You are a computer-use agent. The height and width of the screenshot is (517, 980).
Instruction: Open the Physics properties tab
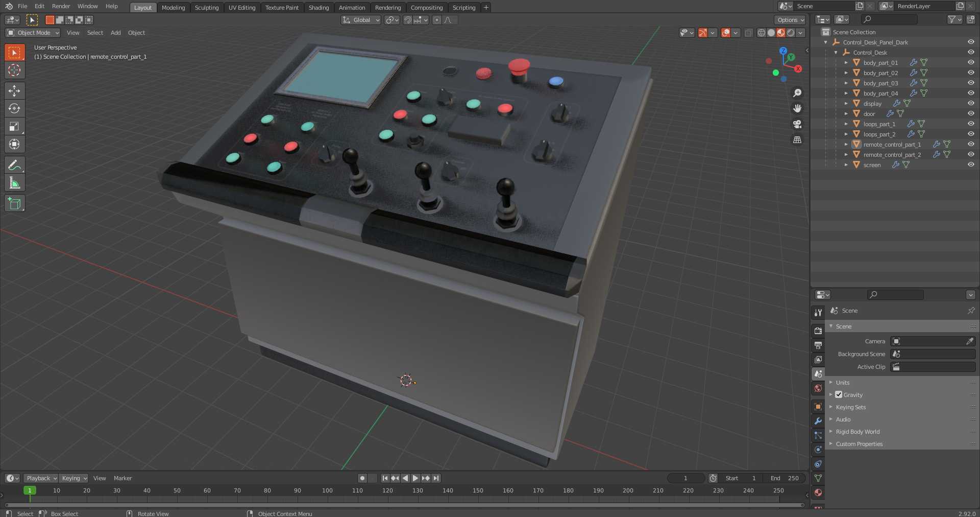tap(818, 450)
